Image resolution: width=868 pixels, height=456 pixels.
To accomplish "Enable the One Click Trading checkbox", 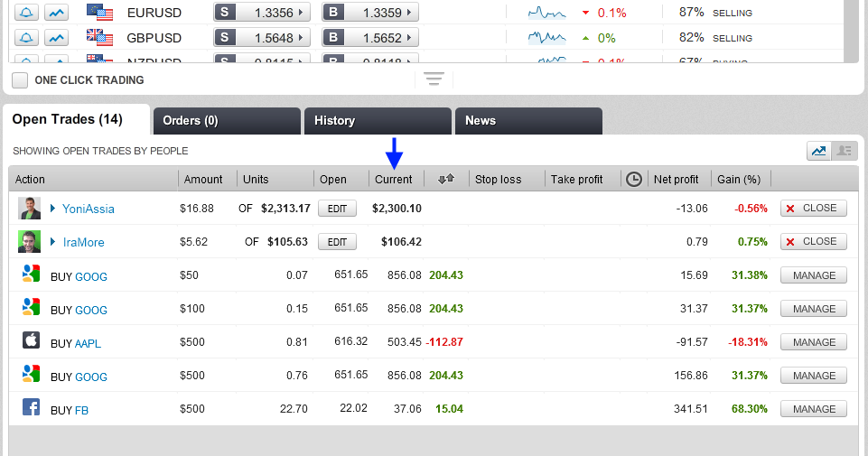I will click(x=20, y=80).
